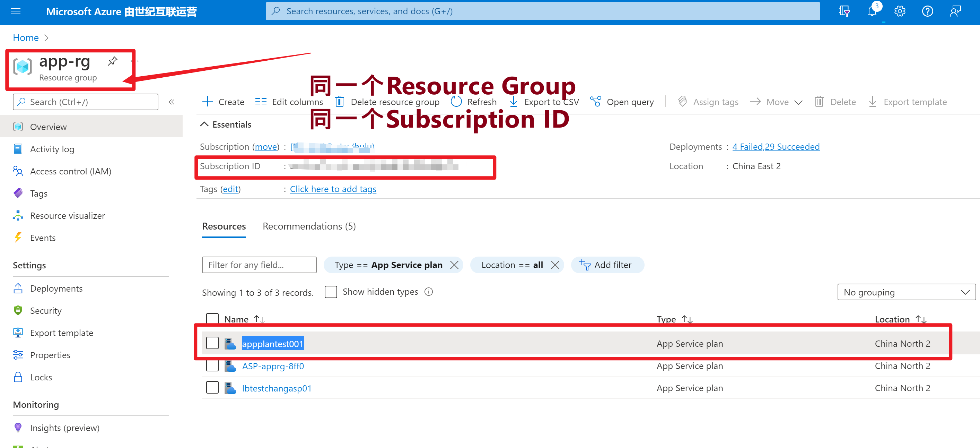Collapse the left navigation pane
This screenshot has width=980, height=448.
click(172, 102)
